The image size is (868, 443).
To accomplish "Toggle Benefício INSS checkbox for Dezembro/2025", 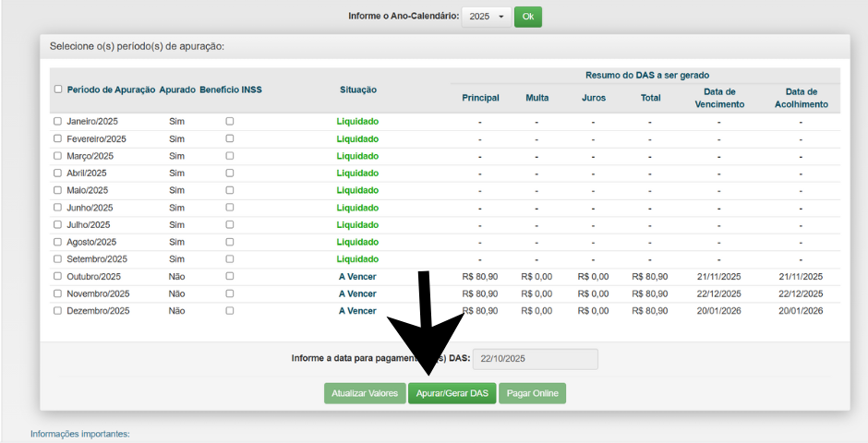I will [x=230, y=311].
